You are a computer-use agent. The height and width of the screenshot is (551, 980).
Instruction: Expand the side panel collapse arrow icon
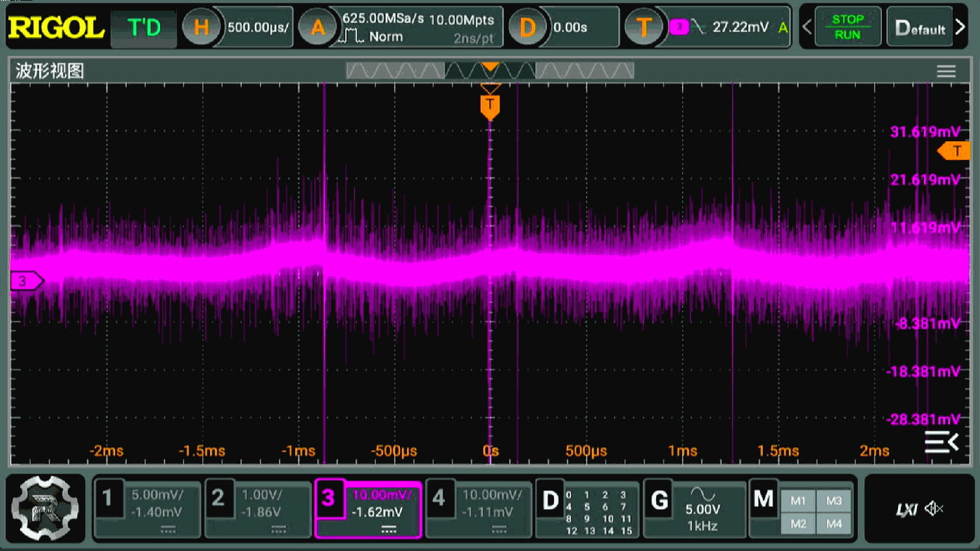(942, 442)
